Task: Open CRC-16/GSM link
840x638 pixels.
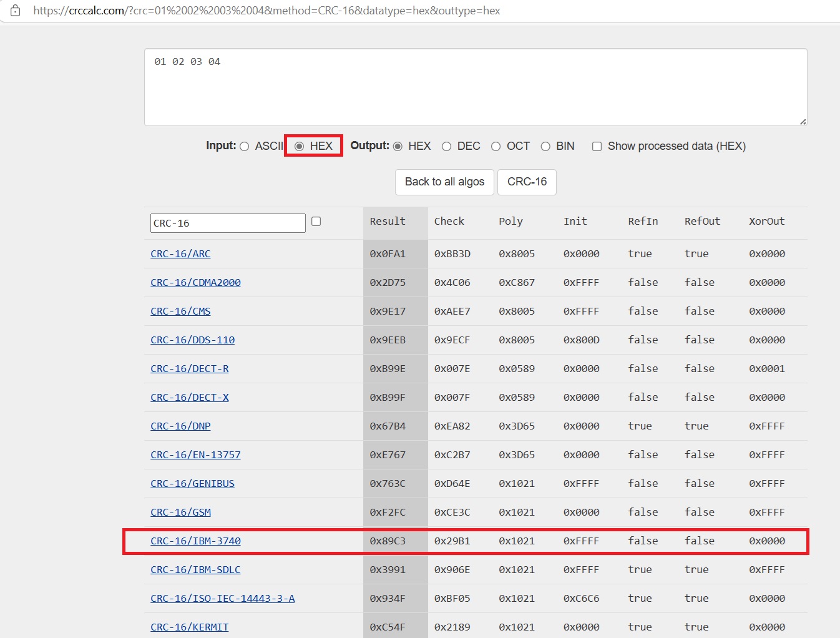Action: (180, 512)
